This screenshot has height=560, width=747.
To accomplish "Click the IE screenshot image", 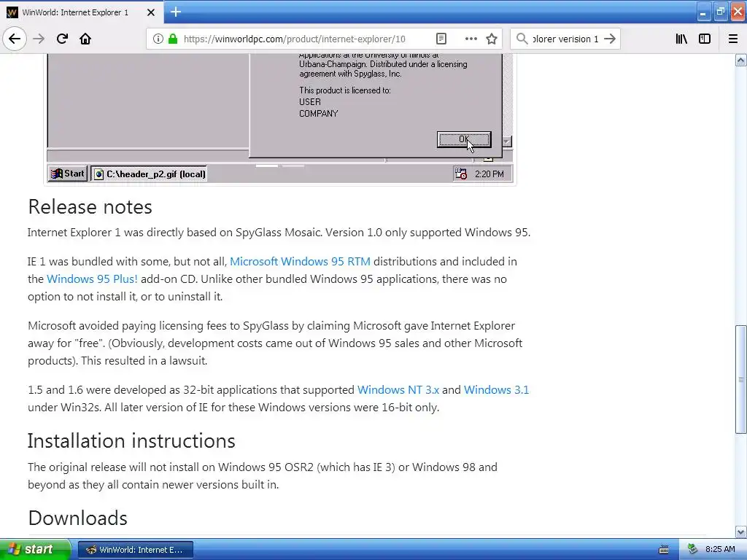I will click(x=280, y=119).
